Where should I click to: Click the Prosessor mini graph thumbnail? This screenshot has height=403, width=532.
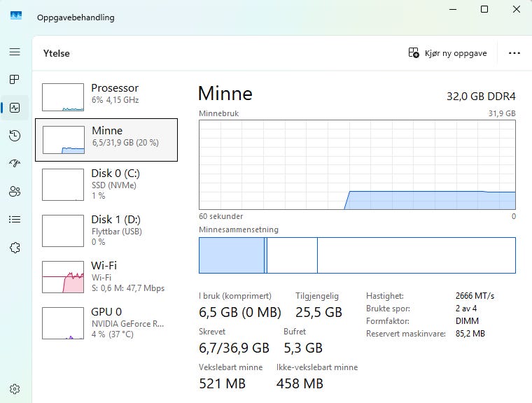63,97
